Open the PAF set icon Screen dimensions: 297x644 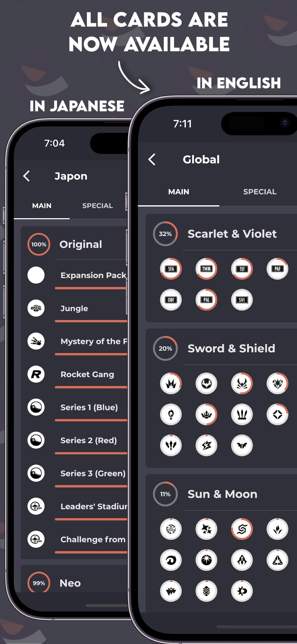277,269
